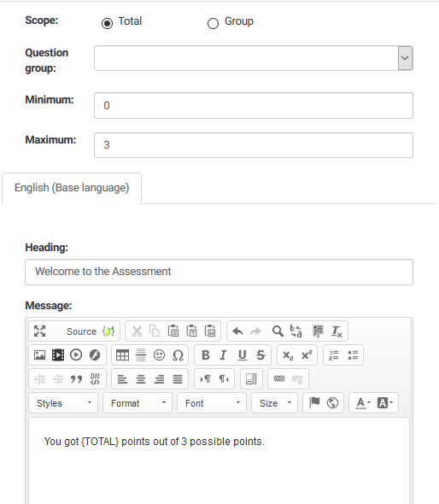The height and width of the screenshot is (504, 439).
Task: Open the background color picker
Action: pyautogui.click(x=384, y=402)
